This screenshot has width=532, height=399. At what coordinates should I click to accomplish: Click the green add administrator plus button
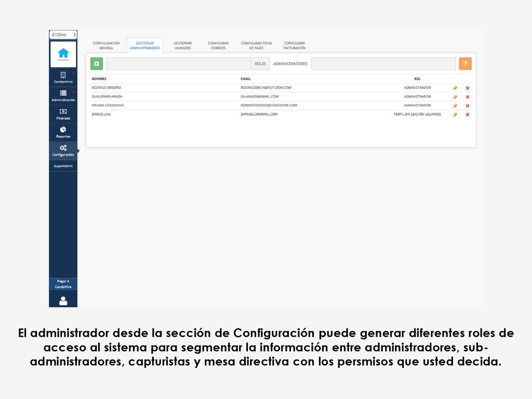tap(97, 64)
